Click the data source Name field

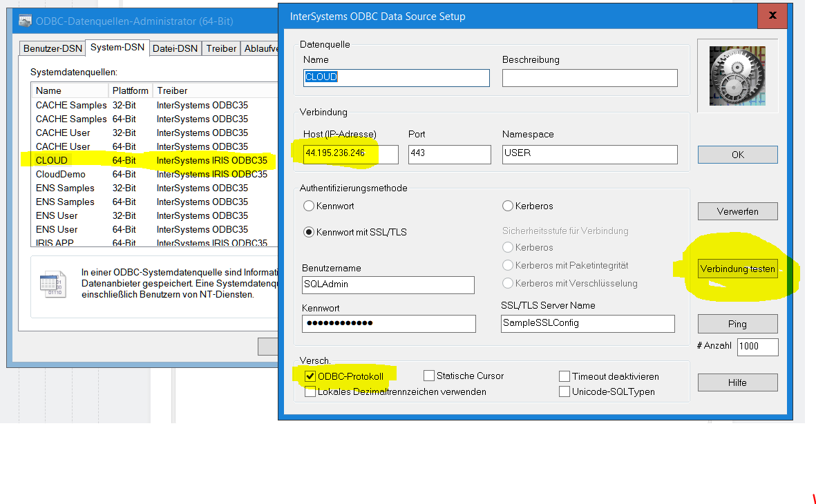click(397, 77)
